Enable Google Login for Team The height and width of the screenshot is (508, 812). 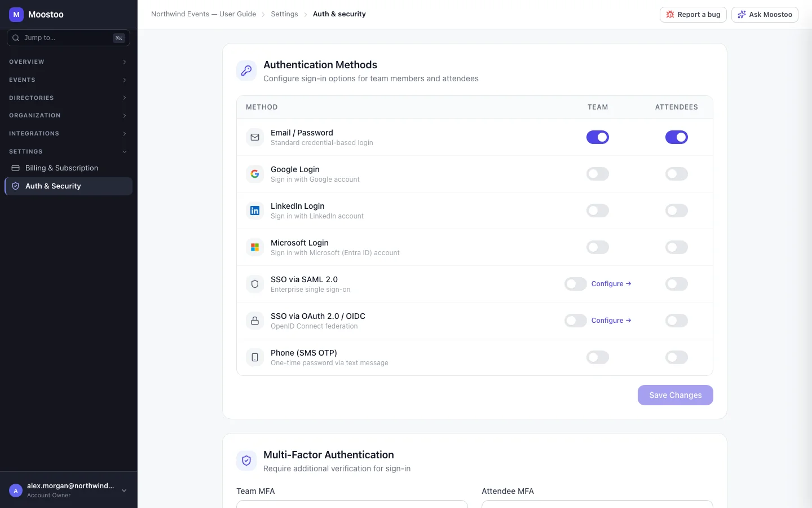click(598, 174)
